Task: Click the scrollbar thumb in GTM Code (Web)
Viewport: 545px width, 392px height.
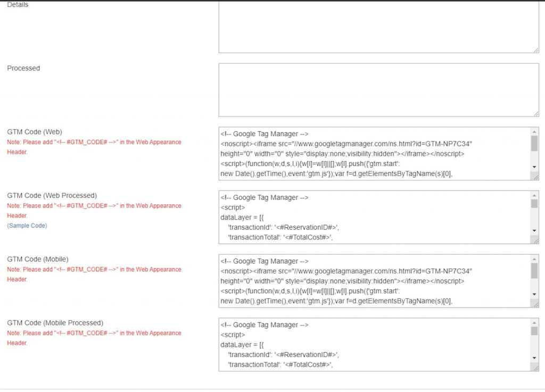Action: [x=534, y=143]
